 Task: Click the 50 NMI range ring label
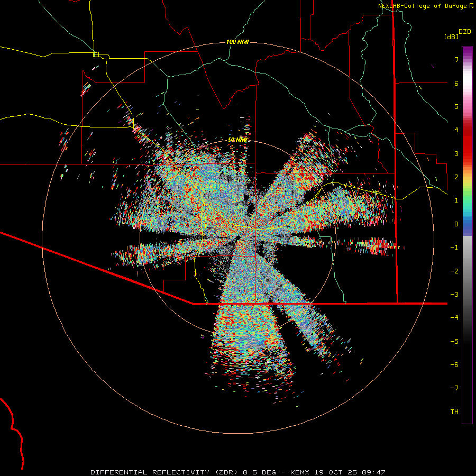237,140
